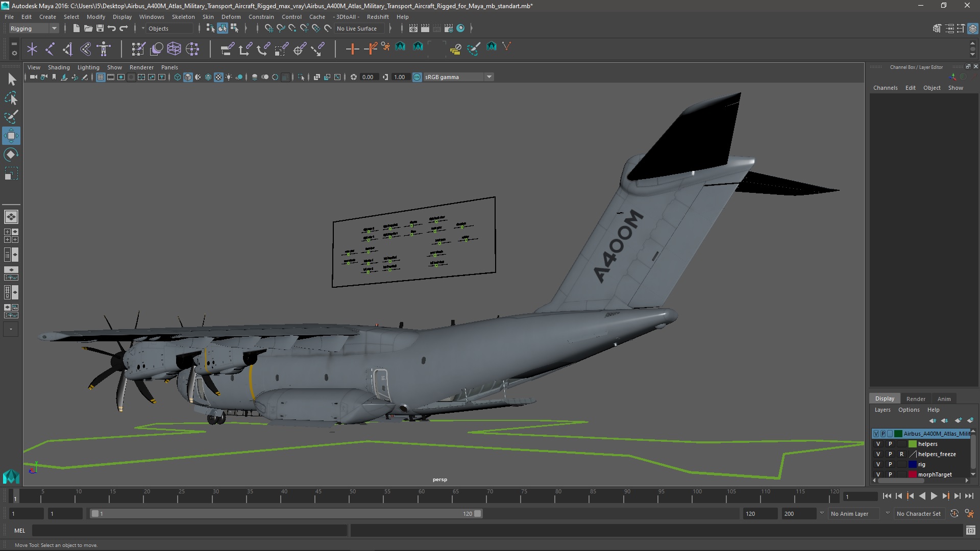Click the Create Lattice shelf icon
Screen dimensions: 980x551
coord(174,49)
